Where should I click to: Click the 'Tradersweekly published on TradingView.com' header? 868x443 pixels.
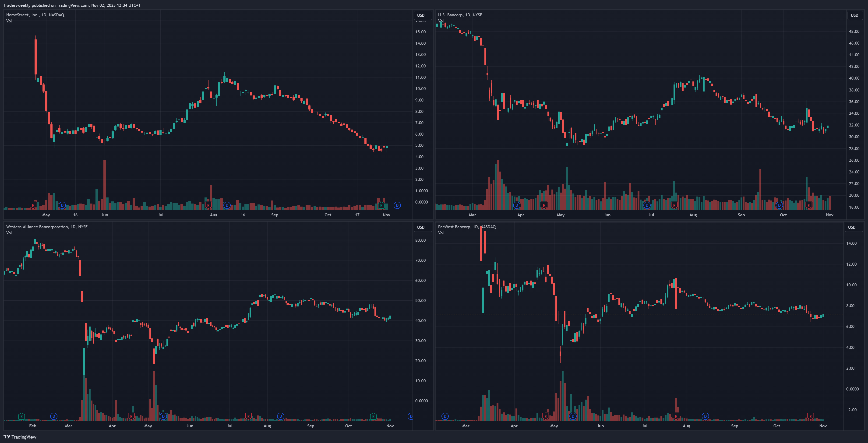coord(72,5)
